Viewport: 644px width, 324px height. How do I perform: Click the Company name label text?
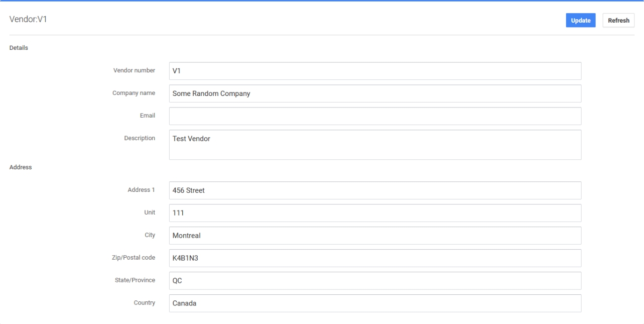click(x=134, y=93)
